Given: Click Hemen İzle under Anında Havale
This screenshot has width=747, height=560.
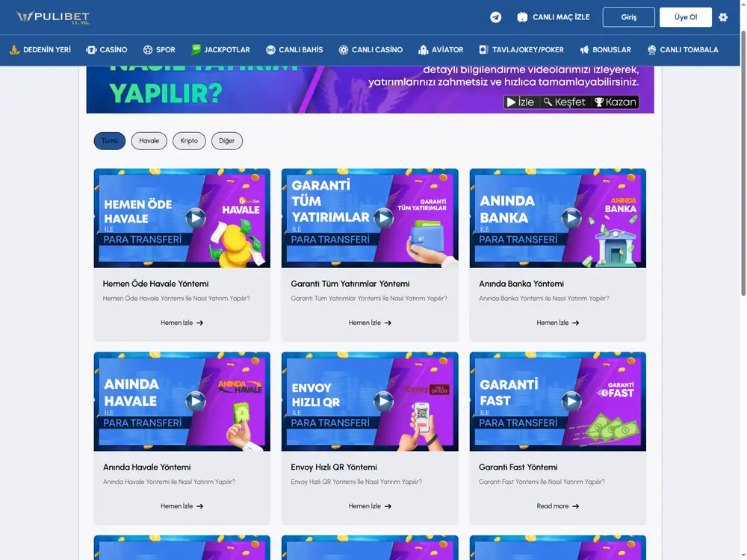Looking at the screenshot, I should click(182, 506).
